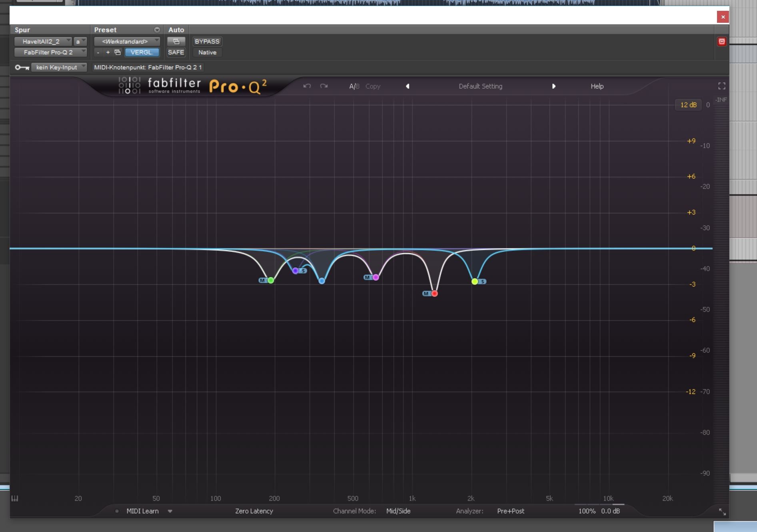The height and width of the screenshot is (532, 757).
Task: Click the undo arrow in Pro-Q 2
Action: point(307,86)
